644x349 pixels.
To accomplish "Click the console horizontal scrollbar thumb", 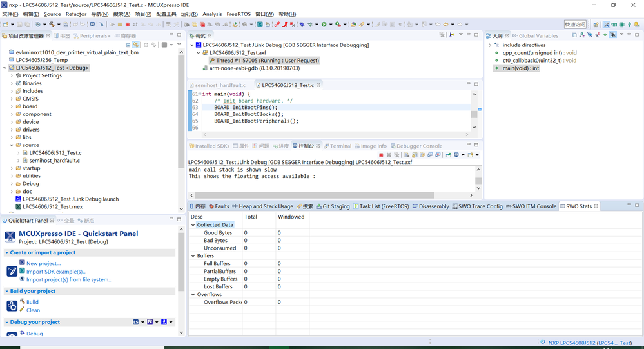I will pyautogui.click(x=314, y=195).
